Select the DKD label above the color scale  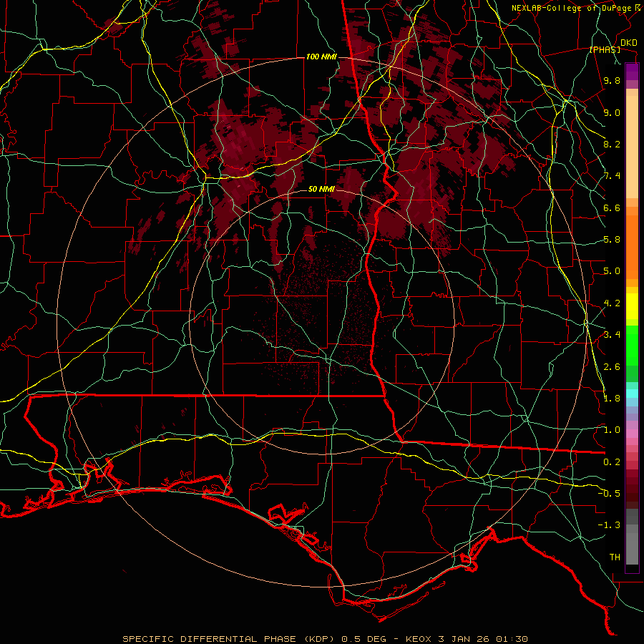tap(629, 43)
